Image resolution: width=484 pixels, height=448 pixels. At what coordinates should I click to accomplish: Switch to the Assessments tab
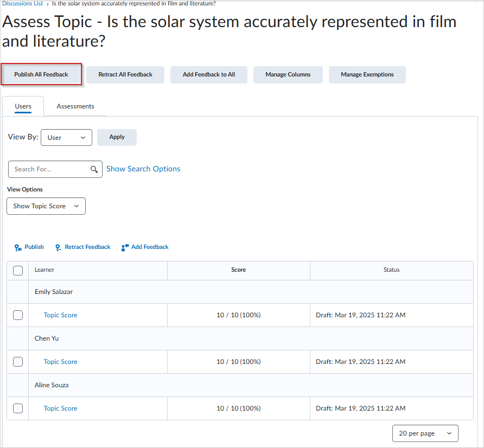[75, 106]
